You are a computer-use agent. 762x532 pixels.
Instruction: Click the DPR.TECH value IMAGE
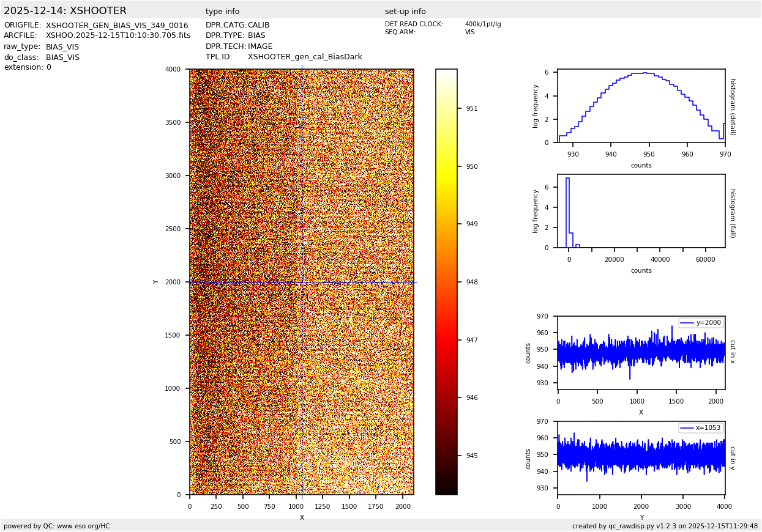[260, 46]
